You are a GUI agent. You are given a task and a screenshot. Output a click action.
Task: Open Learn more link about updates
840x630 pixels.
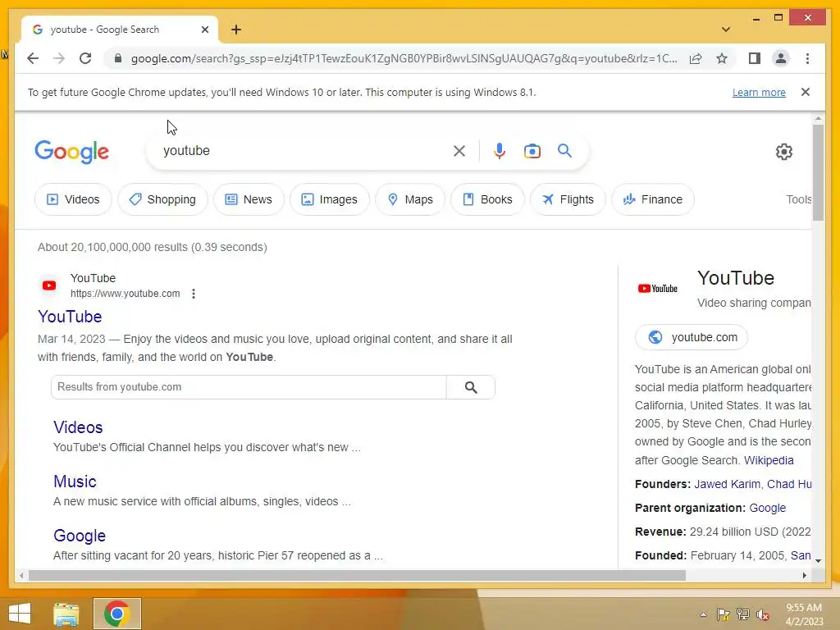pos(759,92)
